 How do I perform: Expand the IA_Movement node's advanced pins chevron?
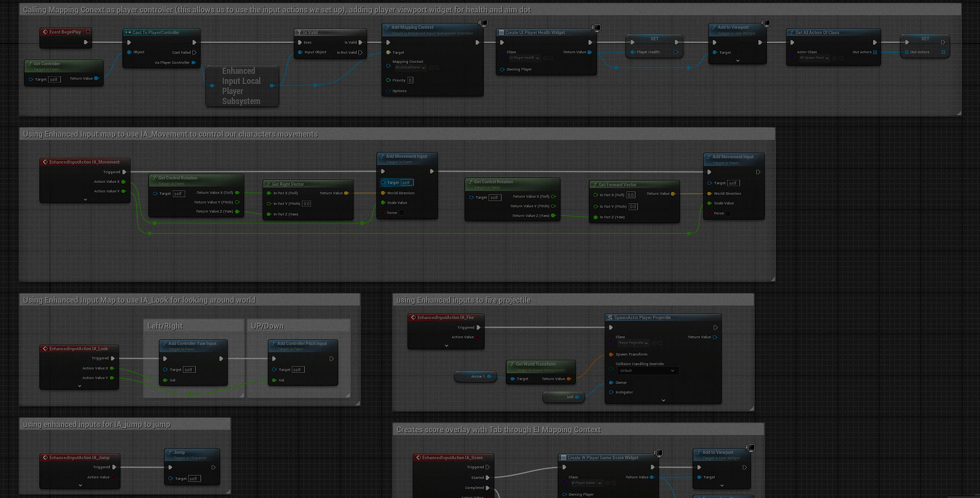point(85,200)
